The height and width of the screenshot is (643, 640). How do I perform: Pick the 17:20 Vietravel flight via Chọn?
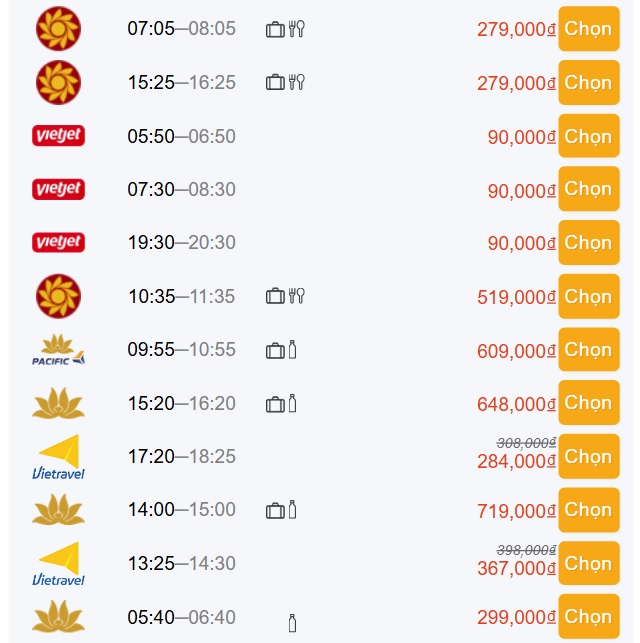tap(587, 457)
